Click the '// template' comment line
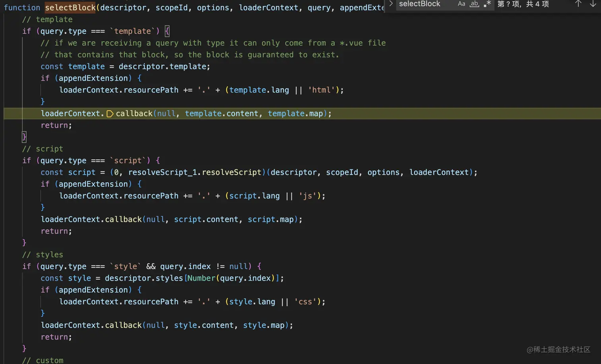The height and width of the screenshot is (364, 601). point(47,19)
